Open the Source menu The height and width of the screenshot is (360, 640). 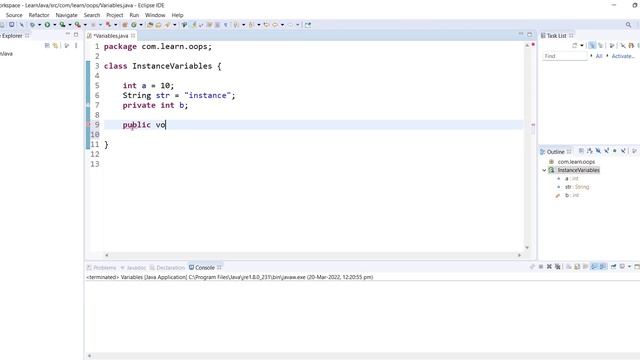click(x=14, y=15)
